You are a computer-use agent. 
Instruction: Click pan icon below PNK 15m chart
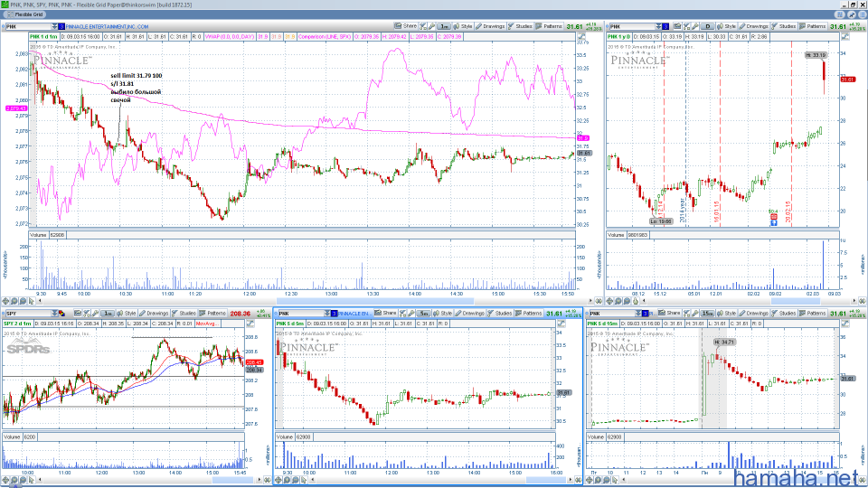590,480
